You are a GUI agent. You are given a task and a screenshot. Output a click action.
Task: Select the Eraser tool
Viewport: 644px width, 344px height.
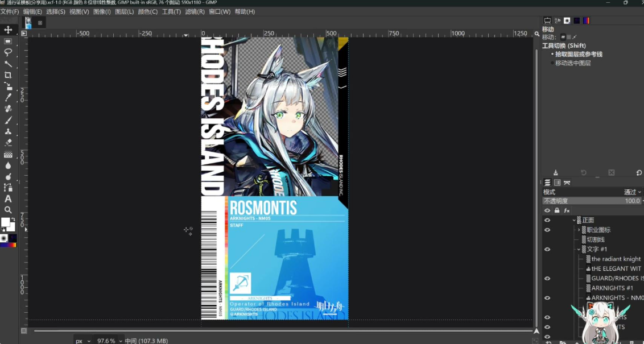(8, 143)
